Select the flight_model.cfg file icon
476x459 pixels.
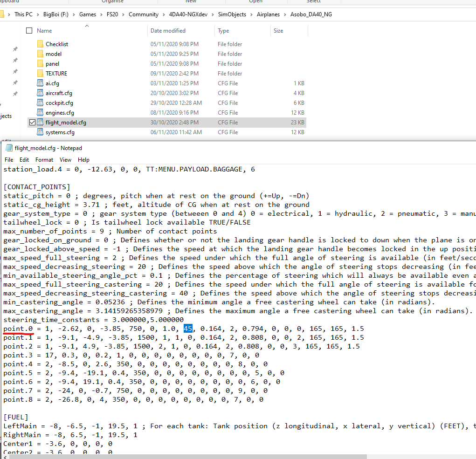tap(40, 122)
